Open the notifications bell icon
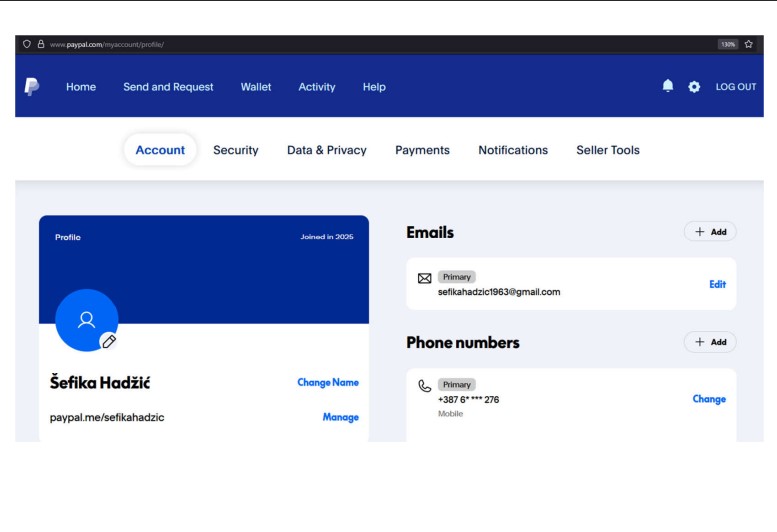Viewport: 777px width, 532px height. (668, 87)
